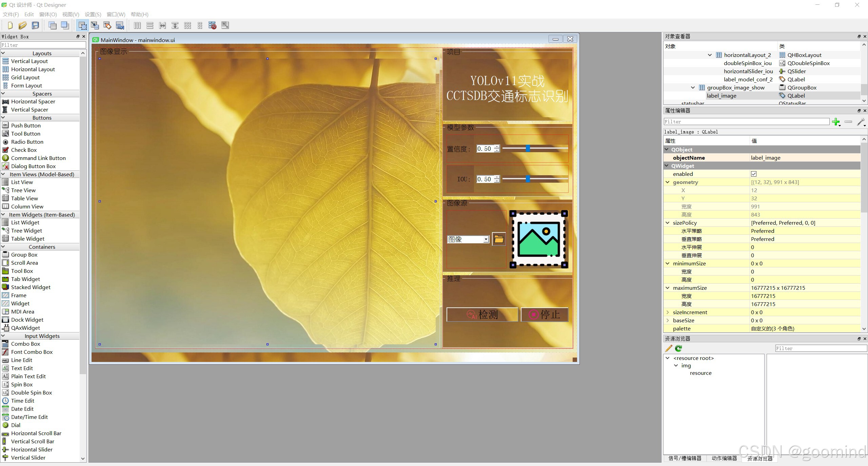Click the reload resources green arrow
The image size is (868, 466).
(678, 348)
